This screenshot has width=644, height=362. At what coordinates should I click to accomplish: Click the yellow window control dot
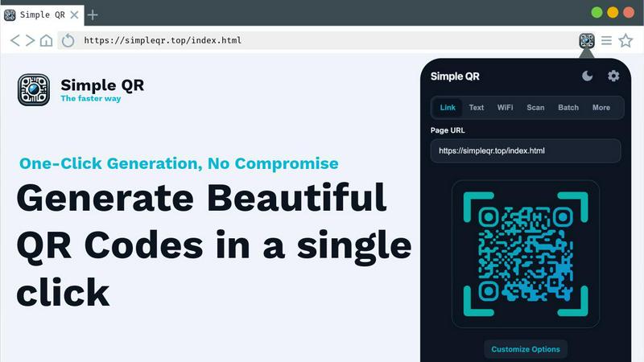point(613,12)
